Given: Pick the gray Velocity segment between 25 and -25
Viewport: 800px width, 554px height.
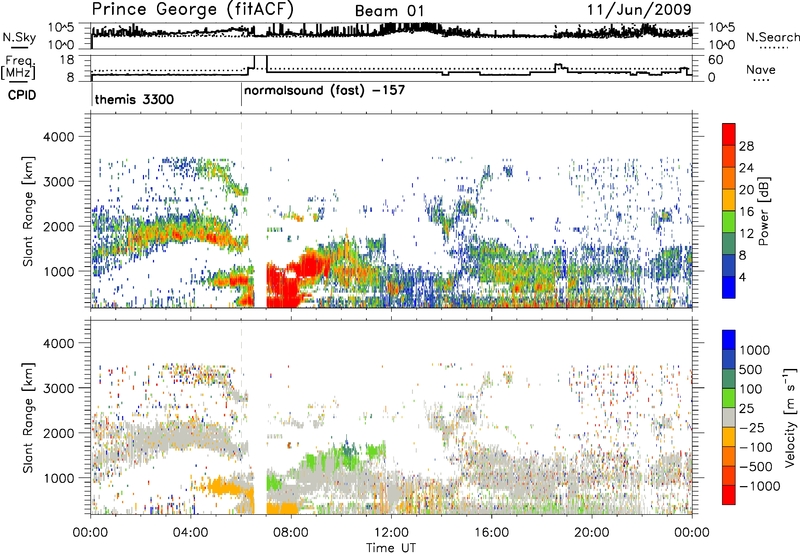Looking at the screenshot, I should pyautogui.click(x=729, y=417).
